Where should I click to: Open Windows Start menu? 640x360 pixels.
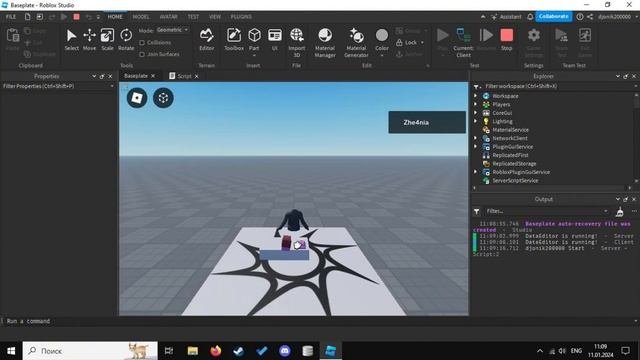point(11,351)
